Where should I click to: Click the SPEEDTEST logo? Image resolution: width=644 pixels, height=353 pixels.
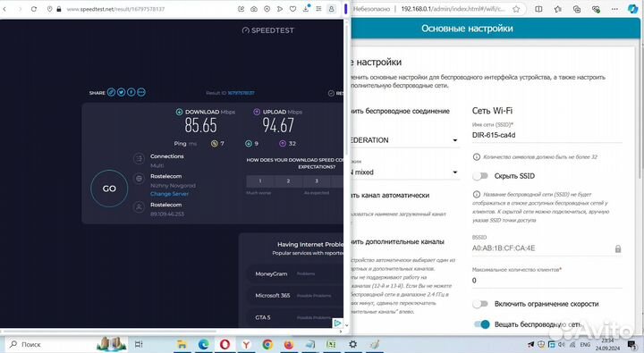[268, 30]
